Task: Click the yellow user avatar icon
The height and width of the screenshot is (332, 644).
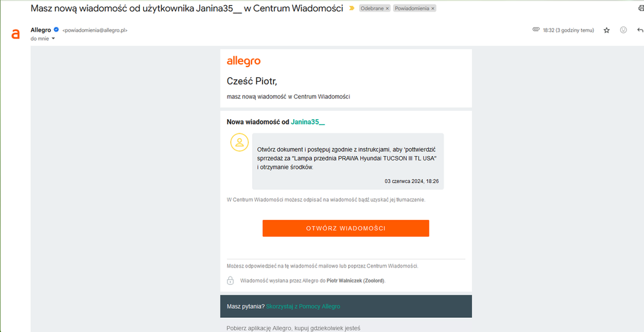Action: [x=239, y=142]
